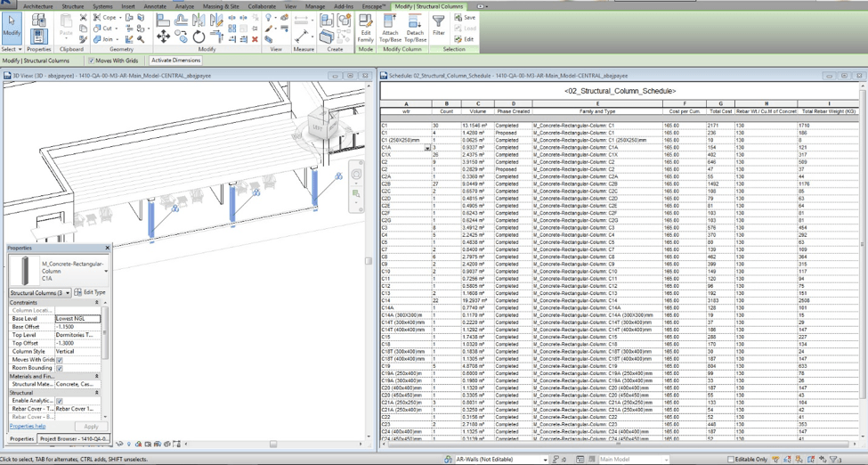Open the family type selector dropdown arrow
Image resolution: width=868 pixels, height=465 pixels.
point(106,271)
